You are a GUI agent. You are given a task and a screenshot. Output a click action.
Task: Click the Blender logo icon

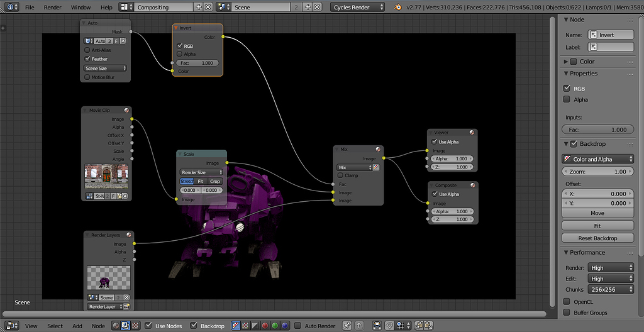(397, 7)
